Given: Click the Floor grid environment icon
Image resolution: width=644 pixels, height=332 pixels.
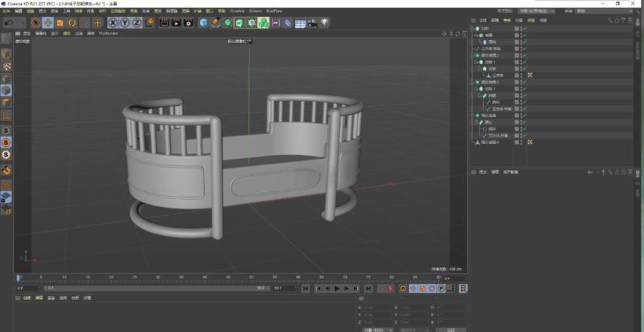Looking at the screenshot, I should point(300,23).
